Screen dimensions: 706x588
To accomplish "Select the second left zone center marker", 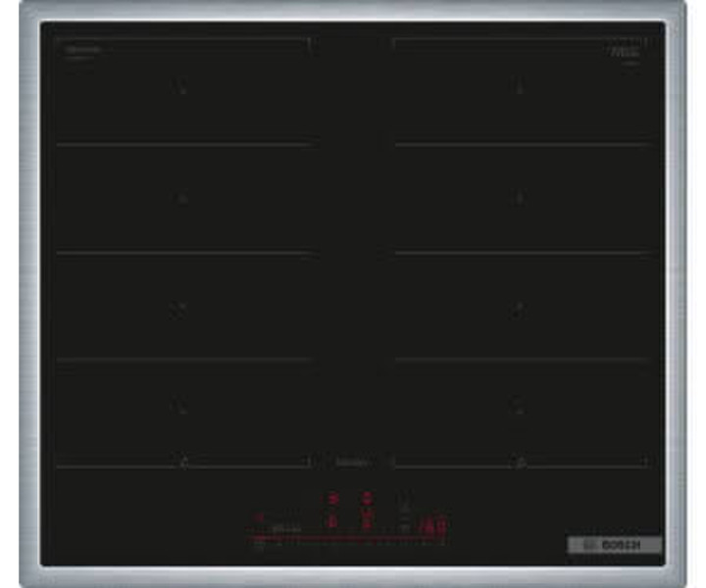I will click(x=180, y=199).
